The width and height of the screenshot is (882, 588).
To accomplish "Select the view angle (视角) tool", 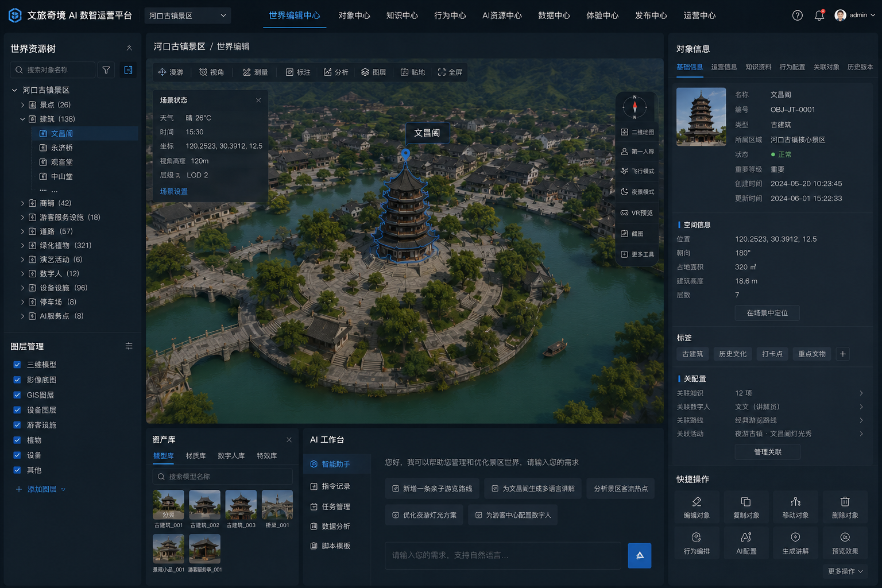I will click(x=211, y=72).
